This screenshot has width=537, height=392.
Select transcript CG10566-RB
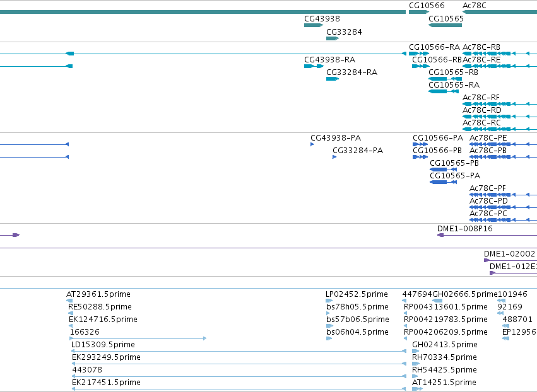[437, 60]
